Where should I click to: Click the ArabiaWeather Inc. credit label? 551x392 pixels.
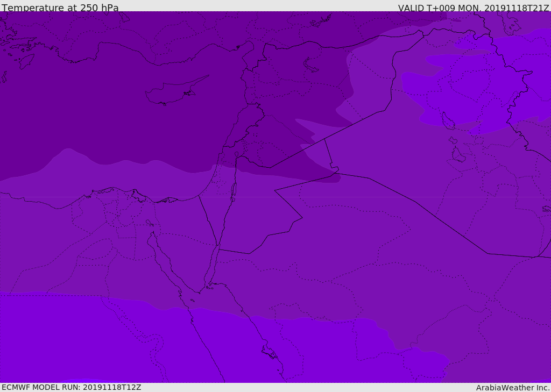512,388
